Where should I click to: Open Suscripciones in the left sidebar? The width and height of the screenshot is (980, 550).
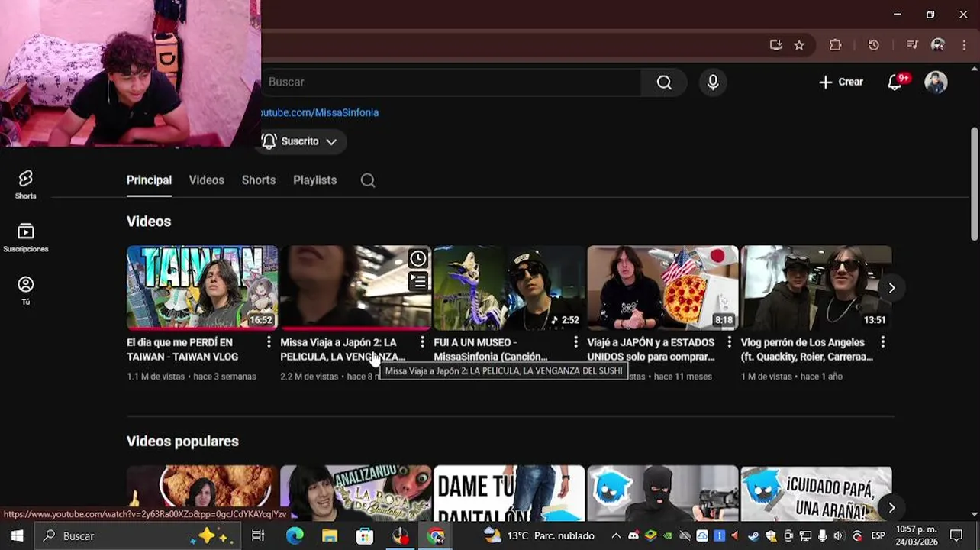click(x=25, y=238)
